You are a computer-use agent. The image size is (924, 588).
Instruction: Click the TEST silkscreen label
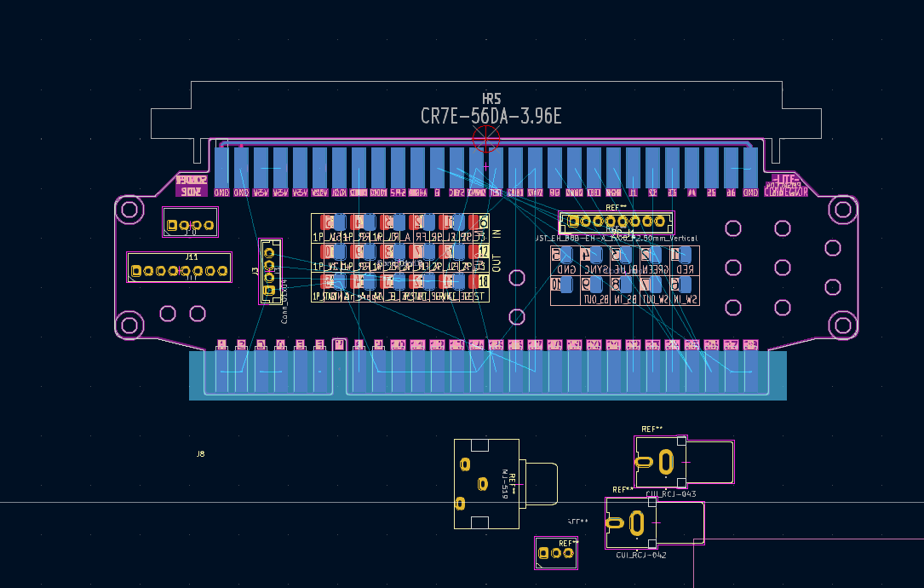click(x=473, y=296)
